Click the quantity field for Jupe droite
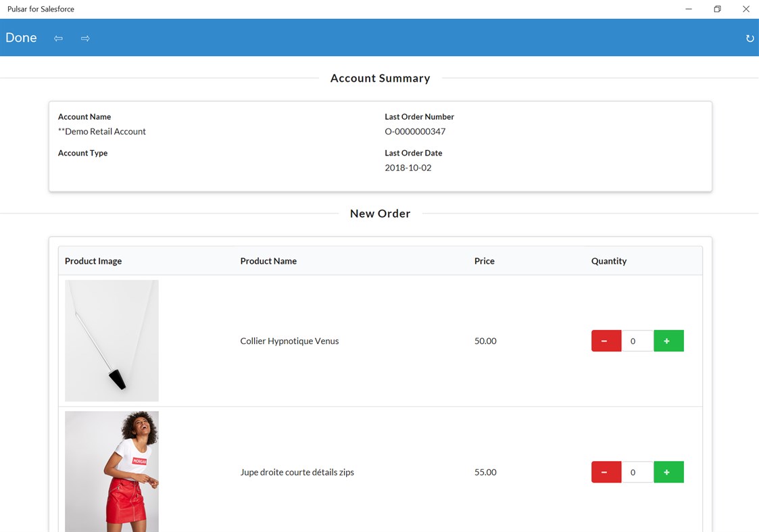This screenshot has width=759, height=532. [x=637, y=472]
